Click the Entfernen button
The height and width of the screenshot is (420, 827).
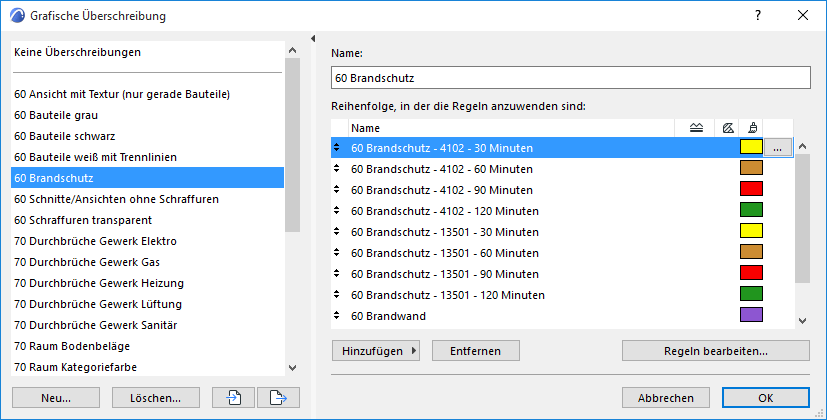[475, 351]
